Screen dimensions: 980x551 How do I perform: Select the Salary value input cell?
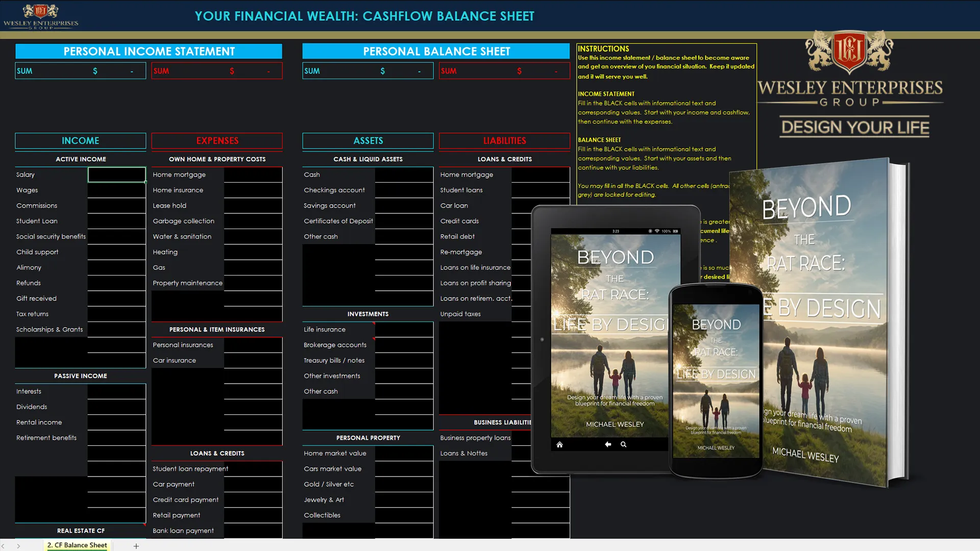[117, 174]
